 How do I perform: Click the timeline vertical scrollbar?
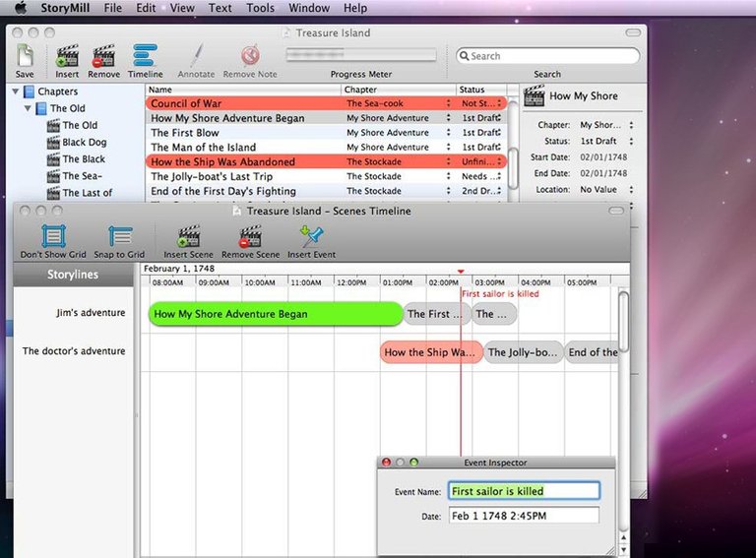[x=623, y=322]
